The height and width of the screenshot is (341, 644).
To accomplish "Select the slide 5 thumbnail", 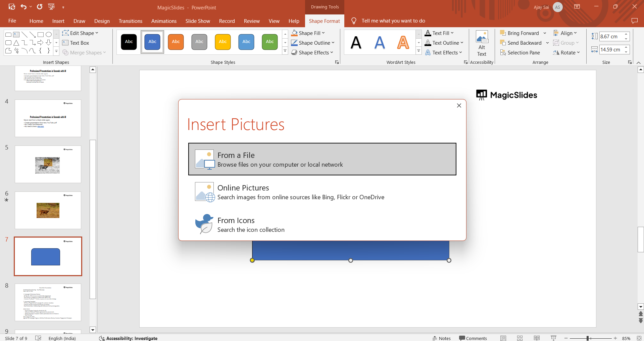I will 48,164.
